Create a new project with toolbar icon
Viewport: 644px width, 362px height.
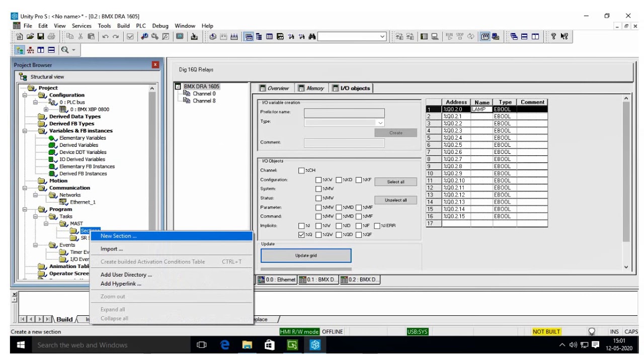[19, 36]
